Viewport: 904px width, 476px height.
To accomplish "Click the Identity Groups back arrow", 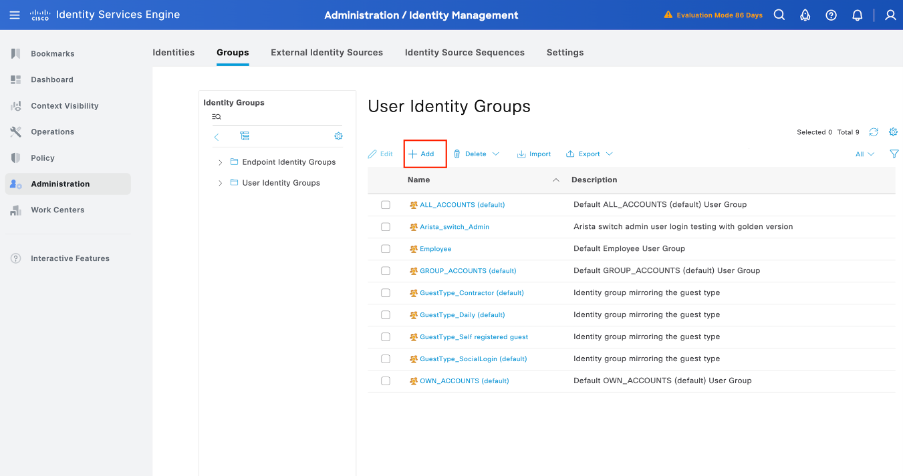I will [x=216, y=137].
